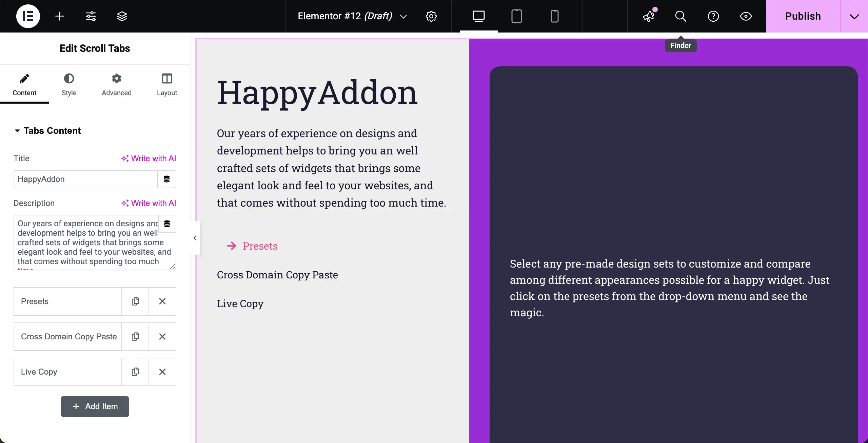The width and height of the screenshot is (868, 443).
Task: Click dynamic tags icon for Description field
Action: tap(167, 224)
